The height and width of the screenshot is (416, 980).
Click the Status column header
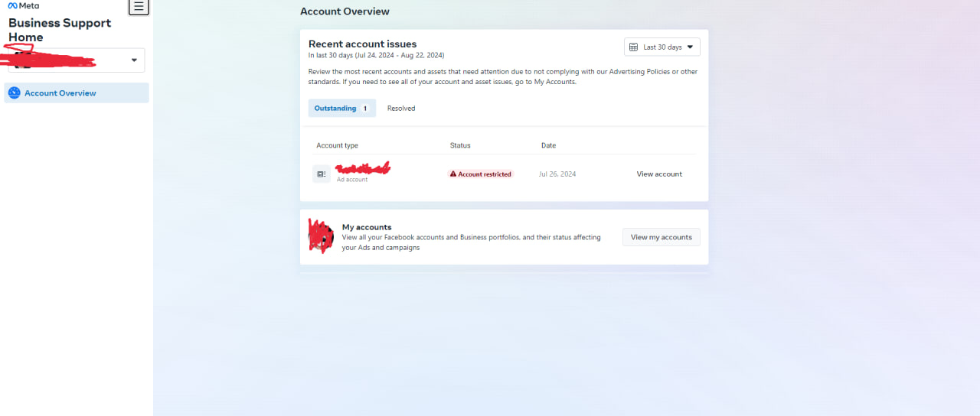[460, 145]
